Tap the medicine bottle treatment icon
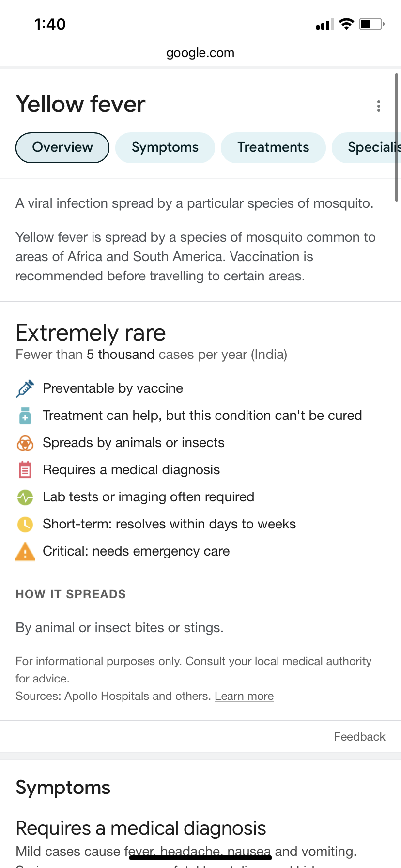The image size is (401, 868). pos(25,416)
